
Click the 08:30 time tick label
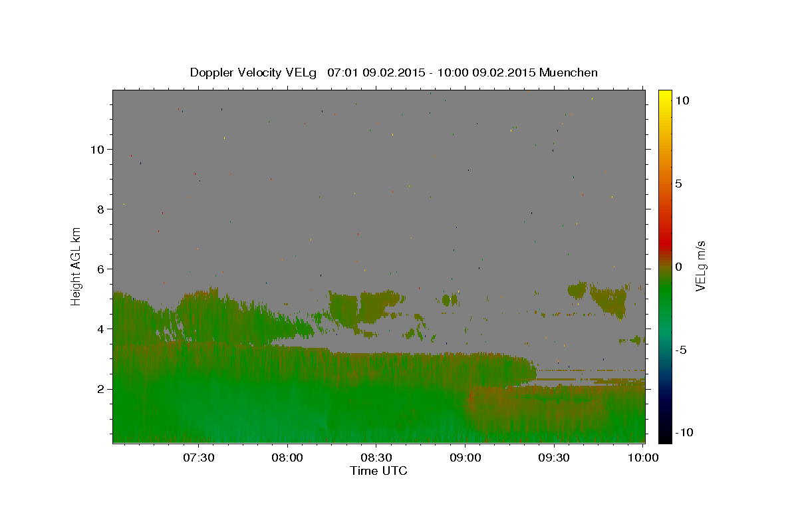[376, 458]
